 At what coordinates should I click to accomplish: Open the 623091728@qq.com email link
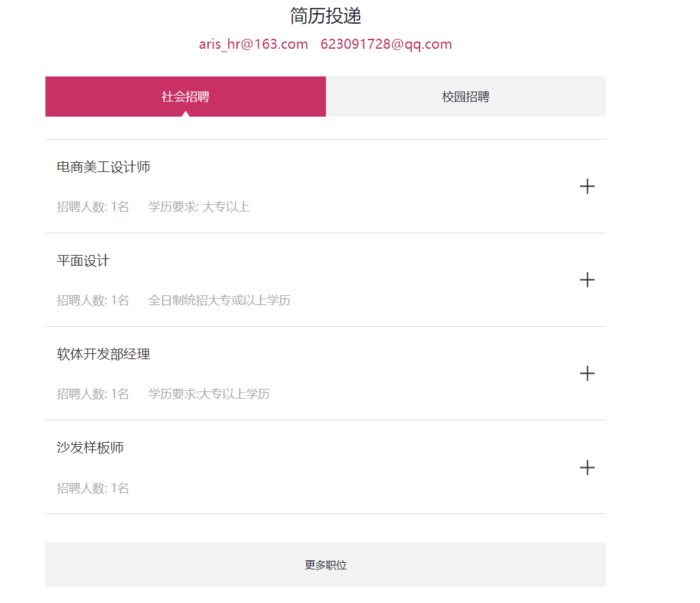pyautogui.click(x=386, y=44)
